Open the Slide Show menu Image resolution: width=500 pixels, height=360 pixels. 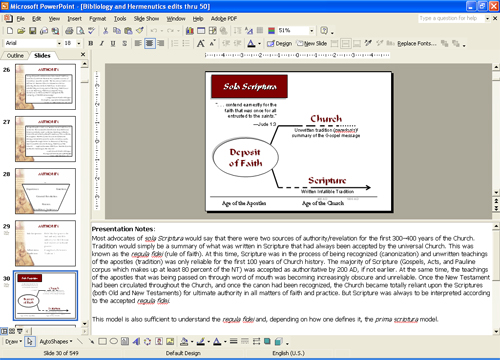[x=146, y=19]
